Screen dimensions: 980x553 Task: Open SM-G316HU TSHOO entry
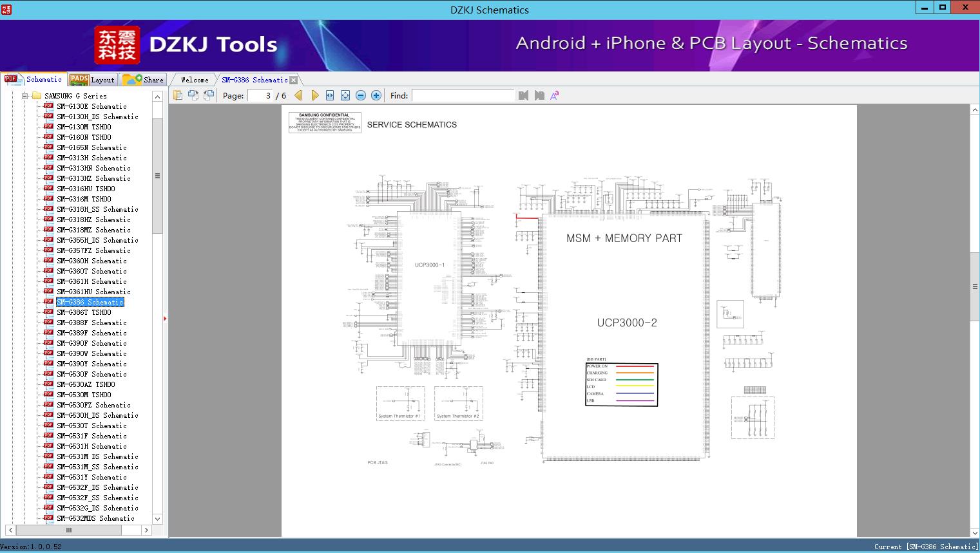[86, 189]
